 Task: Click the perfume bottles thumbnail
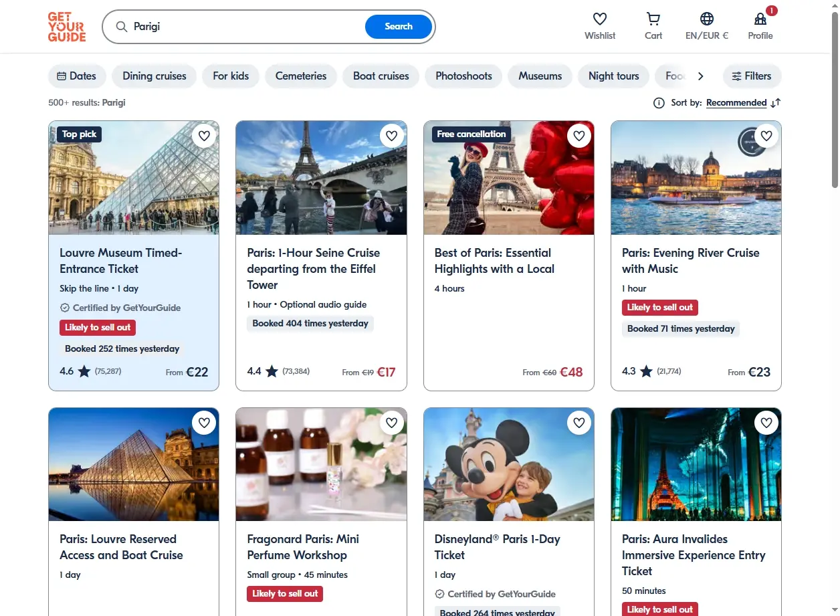(x=321, y=464)
